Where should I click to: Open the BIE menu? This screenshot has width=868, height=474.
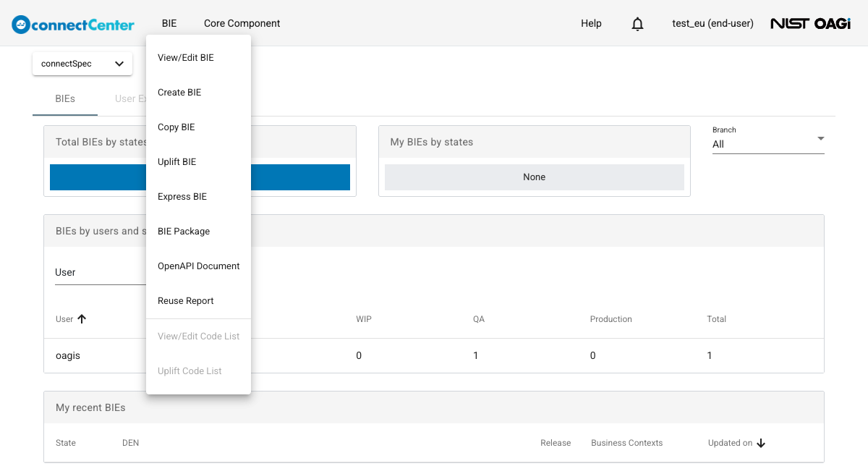[x=169, y=23]
